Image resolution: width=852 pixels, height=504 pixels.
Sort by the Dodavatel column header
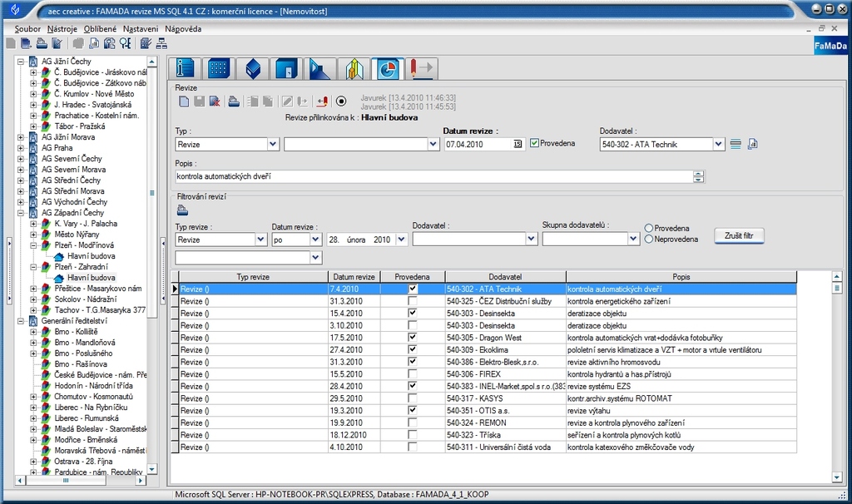click(x=505, y=277)
